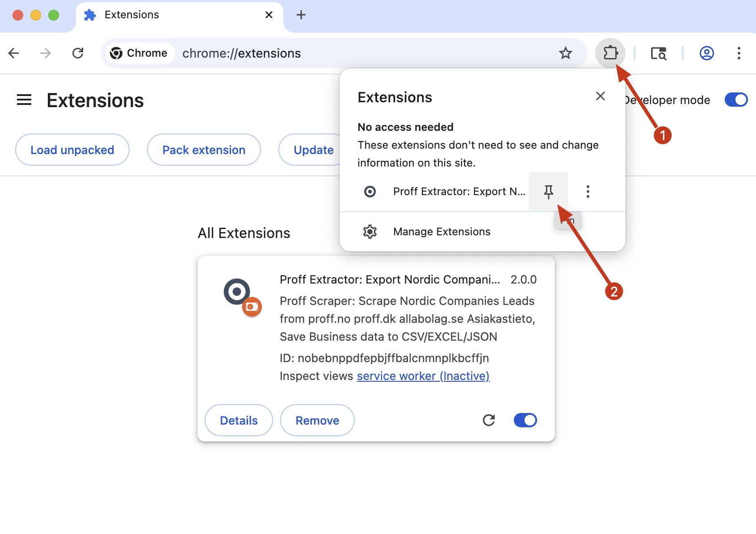Screen dimensions: 756x534
Task: Click the Chrome profile avatar icon
Action: pos(706,53)
